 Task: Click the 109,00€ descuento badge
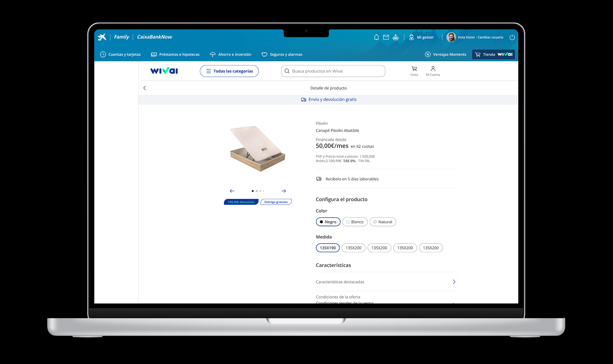point(241,202)
